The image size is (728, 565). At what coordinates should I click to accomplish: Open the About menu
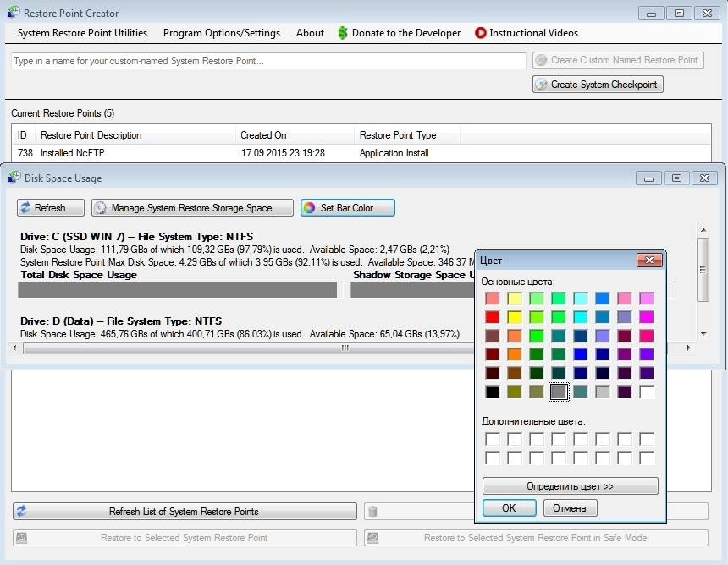[310, 33]
